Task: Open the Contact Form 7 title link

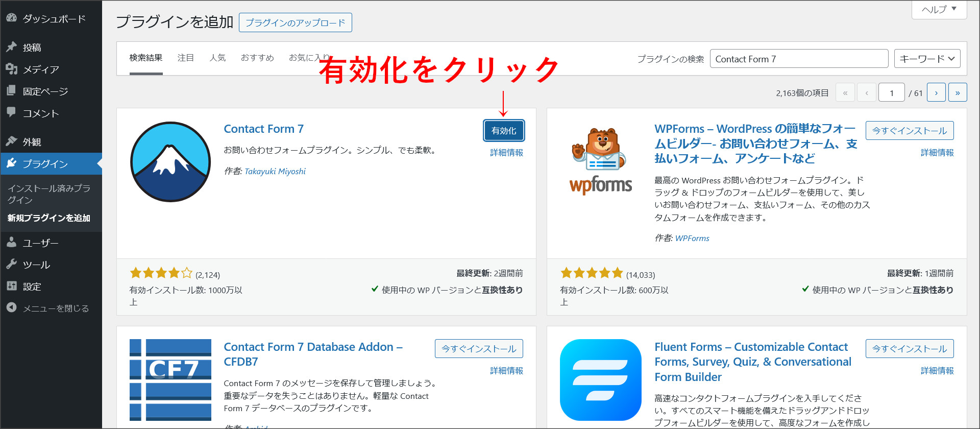Action: pos(264,129)
